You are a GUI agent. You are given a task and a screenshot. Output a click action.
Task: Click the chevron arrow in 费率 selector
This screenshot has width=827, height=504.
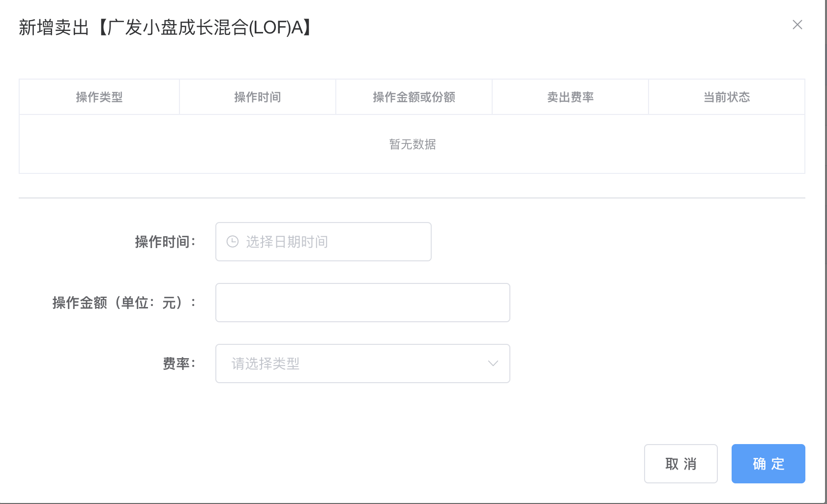(x=493, y=364)
